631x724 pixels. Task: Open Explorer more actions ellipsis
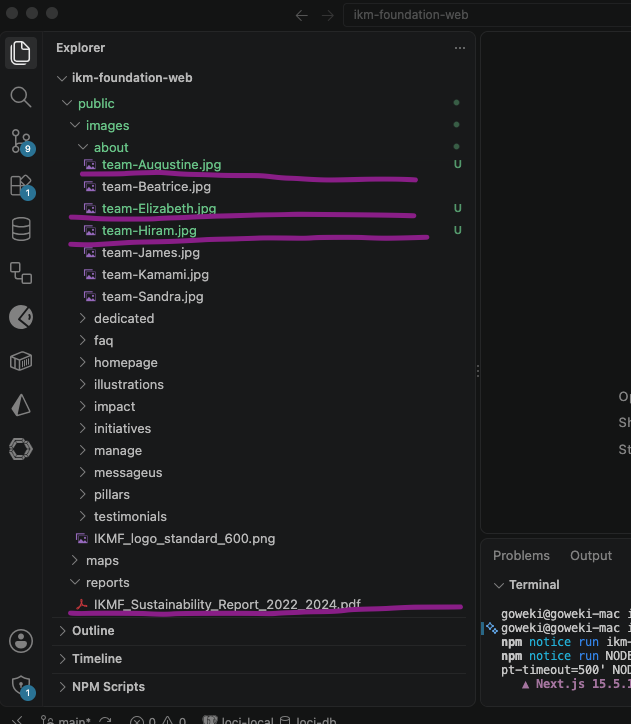tap(460, 48)
